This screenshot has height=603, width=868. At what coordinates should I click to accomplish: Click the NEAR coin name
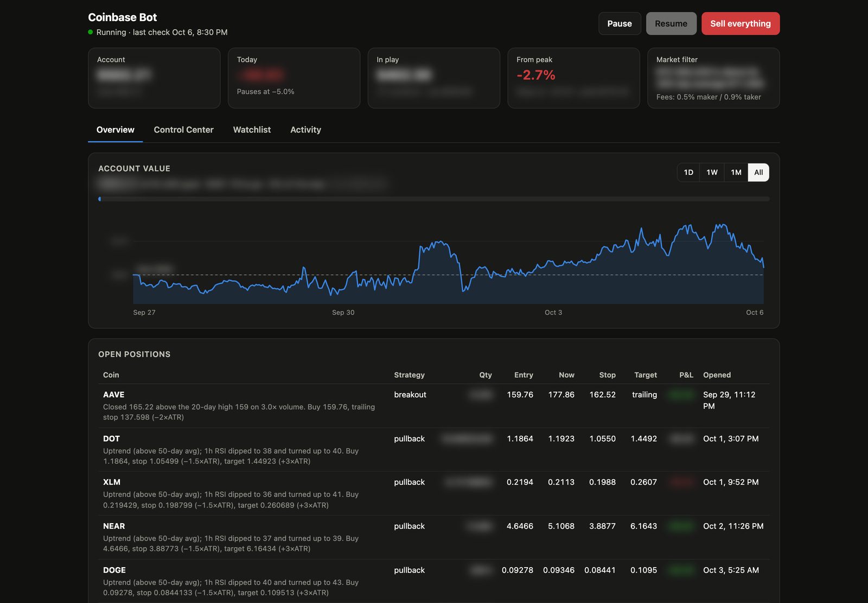(x=114, y=526)
